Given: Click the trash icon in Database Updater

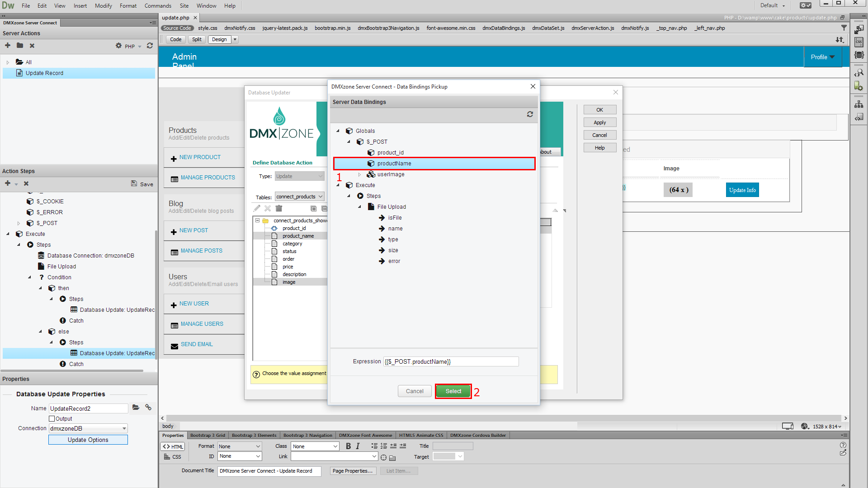Looking at the screenshot, I should 279,208.
